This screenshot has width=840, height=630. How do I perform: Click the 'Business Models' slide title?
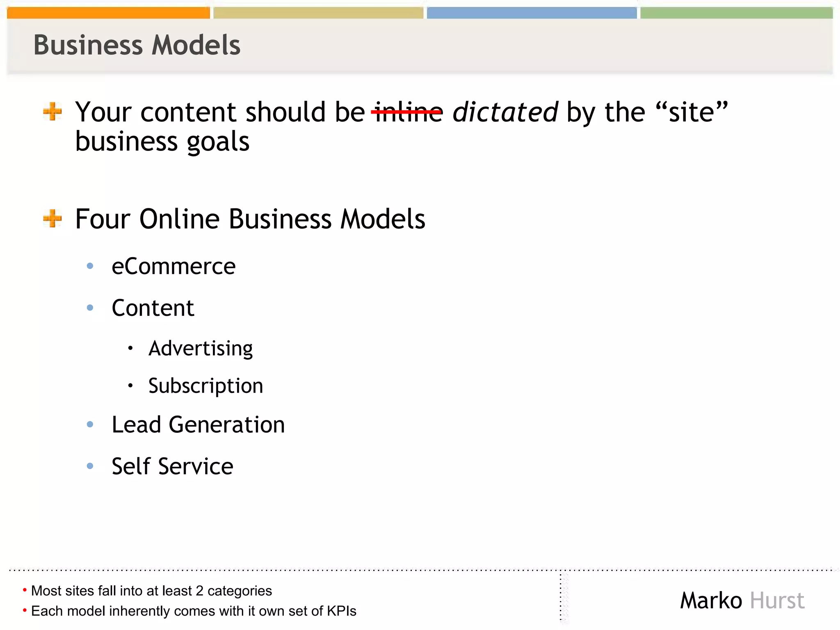tap(137, 45)
